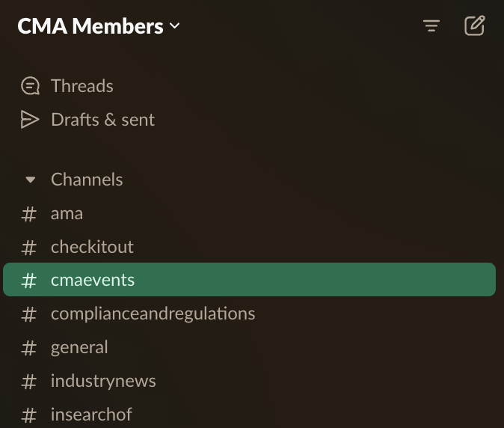Screen dimensions: 504x428
Task: Click the Channels section header label
Action: tap(87, 180)
